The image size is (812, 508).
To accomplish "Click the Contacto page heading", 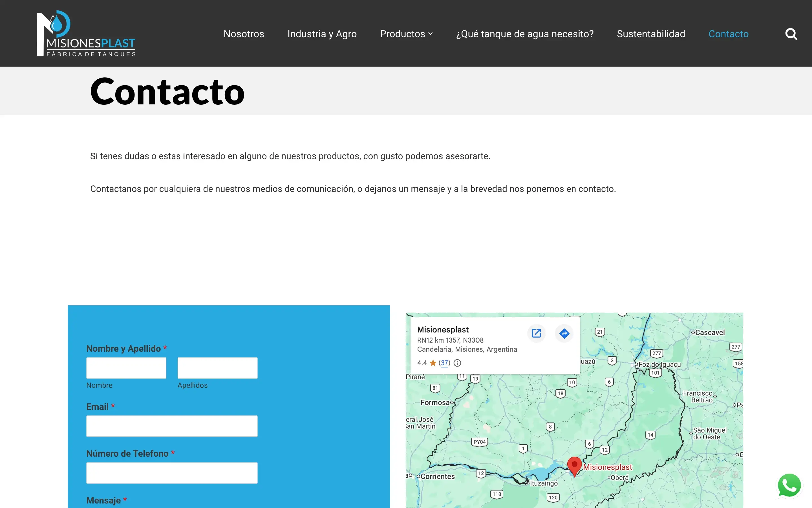I will coord(167,91).
